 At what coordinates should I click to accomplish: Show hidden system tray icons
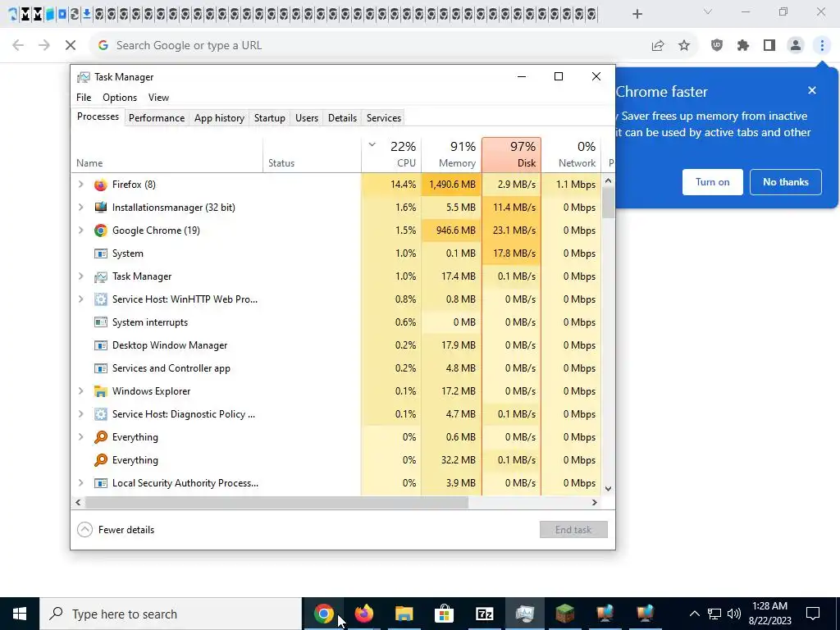(694, 614)
